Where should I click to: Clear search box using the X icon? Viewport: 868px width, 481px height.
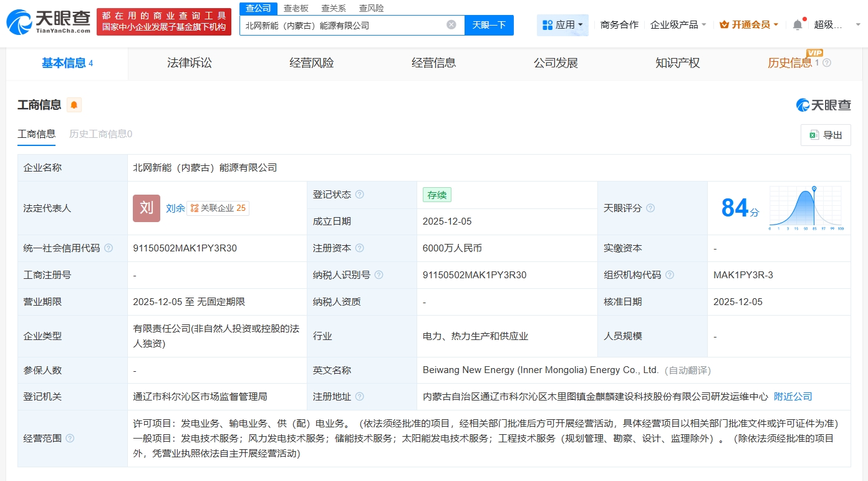point(451,25)
